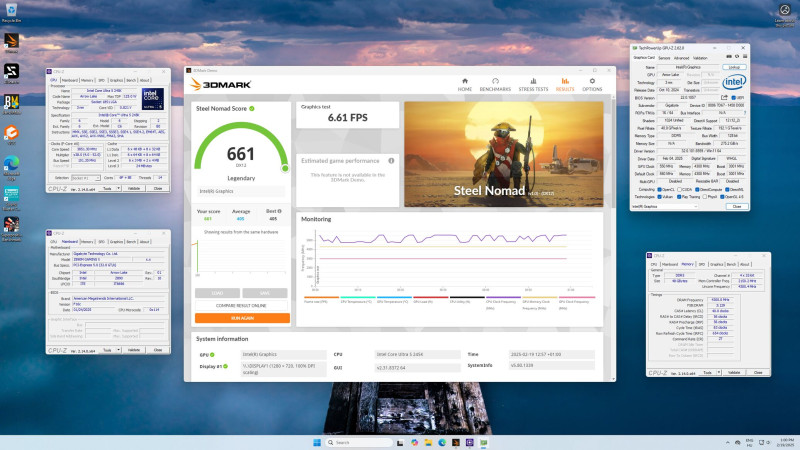Switch to Advanced tab in GPU-Z
This screenshot has width=800, height=450.
681,58
